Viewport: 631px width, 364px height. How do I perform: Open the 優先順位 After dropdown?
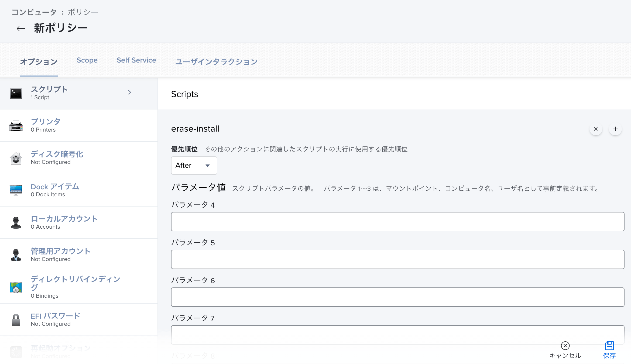coord(194,166)
